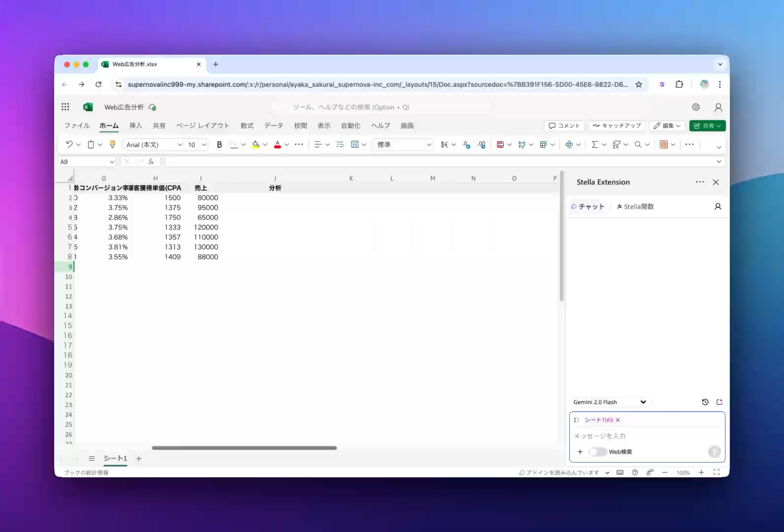Switch to the 挿入 tab

pos(135,126)
